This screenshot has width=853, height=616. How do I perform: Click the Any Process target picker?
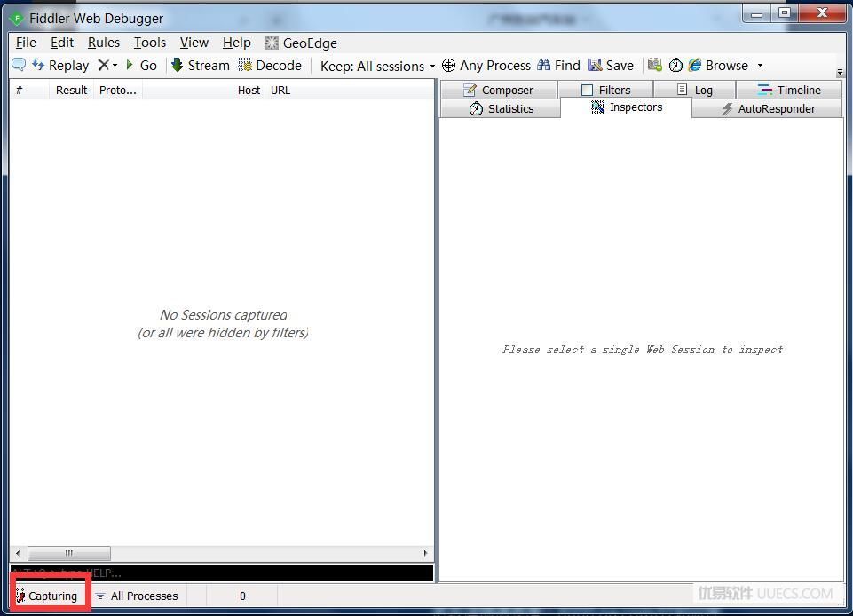tap(486, 66)
